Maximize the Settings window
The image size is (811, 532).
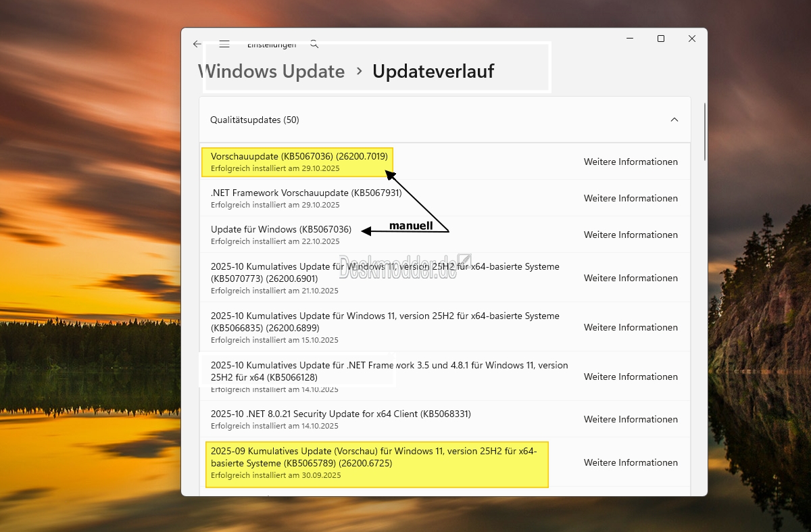click(661, 39)
